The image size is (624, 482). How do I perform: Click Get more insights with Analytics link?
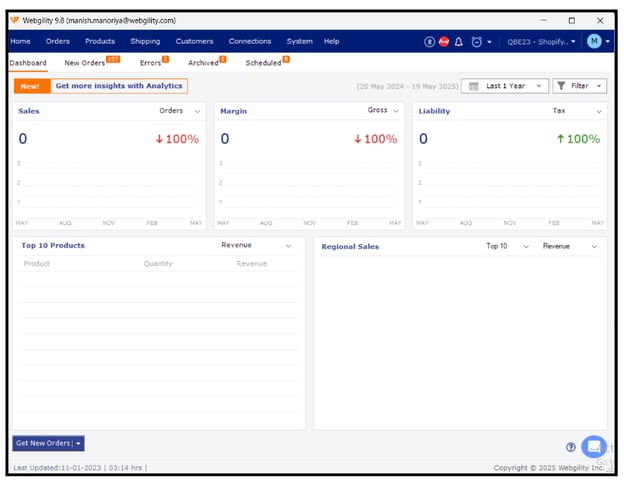tap(118, 86)
